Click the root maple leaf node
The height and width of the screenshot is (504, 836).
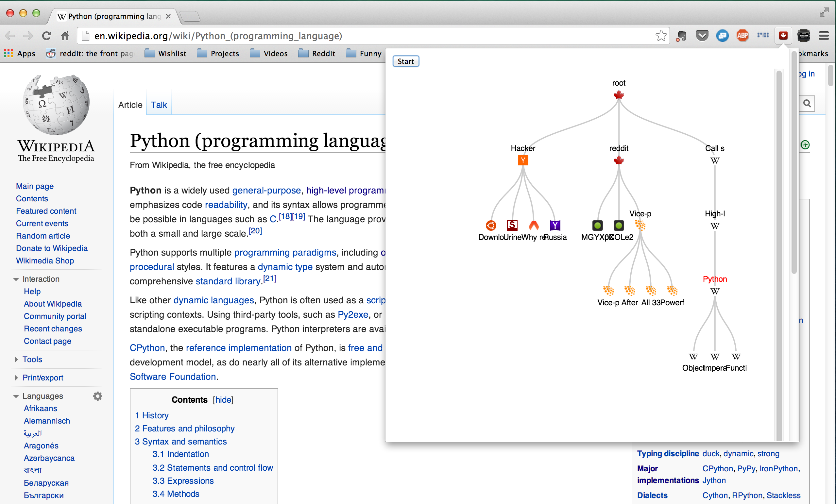[619, 95]
